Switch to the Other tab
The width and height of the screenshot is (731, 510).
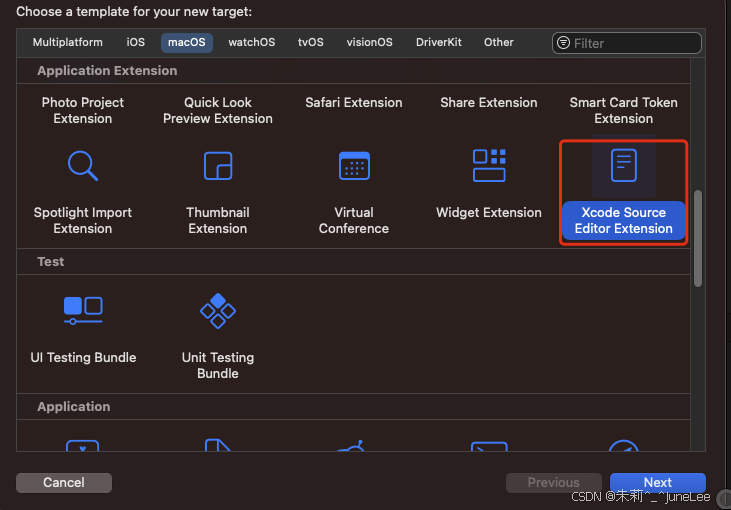(x=498, y=42)
